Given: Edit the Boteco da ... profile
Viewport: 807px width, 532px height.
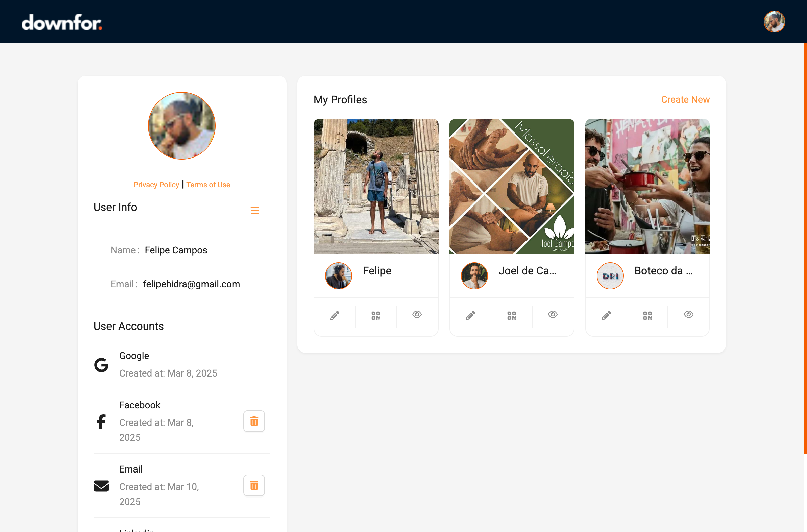Looking at the screenshot, I should 606,316.
